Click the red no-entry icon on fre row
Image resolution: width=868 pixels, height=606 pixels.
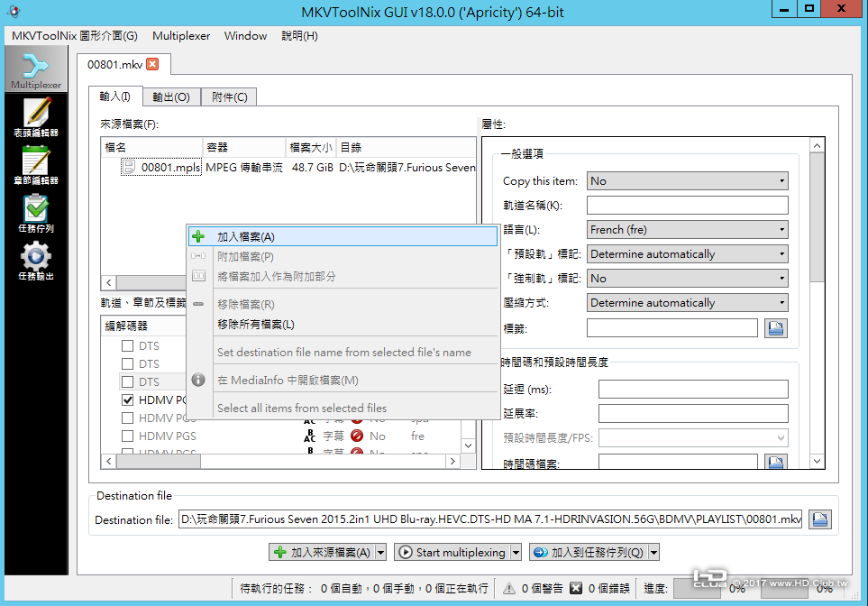[x=357, y=436]
